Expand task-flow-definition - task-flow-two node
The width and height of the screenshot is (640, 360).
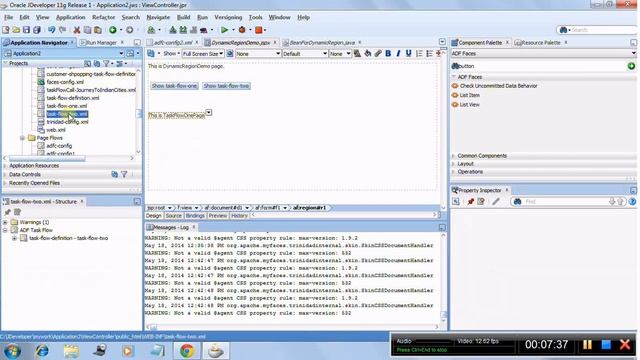point(14,238)
